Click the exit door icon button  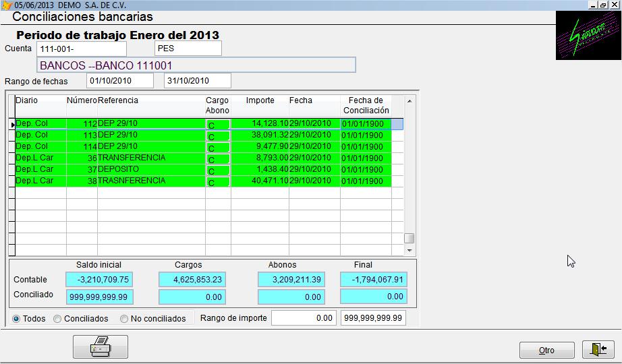tap(598, 349)
